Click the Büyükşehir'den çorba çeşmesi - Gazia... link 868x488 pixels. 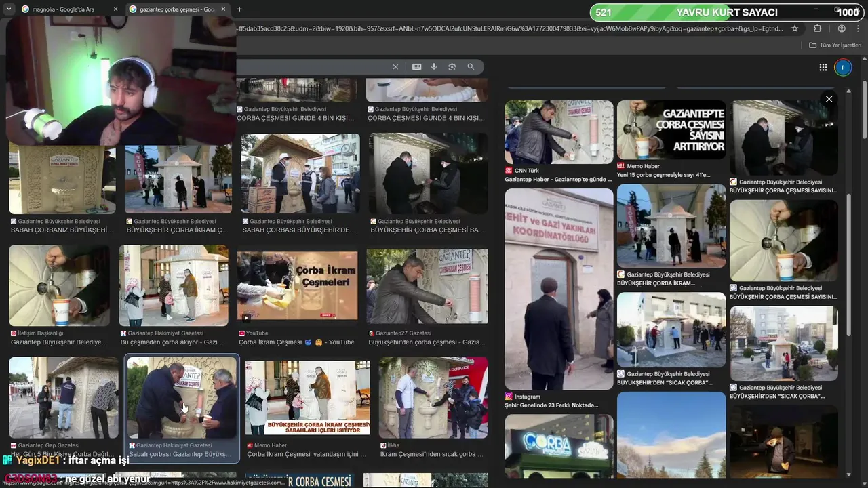(427, 342)
